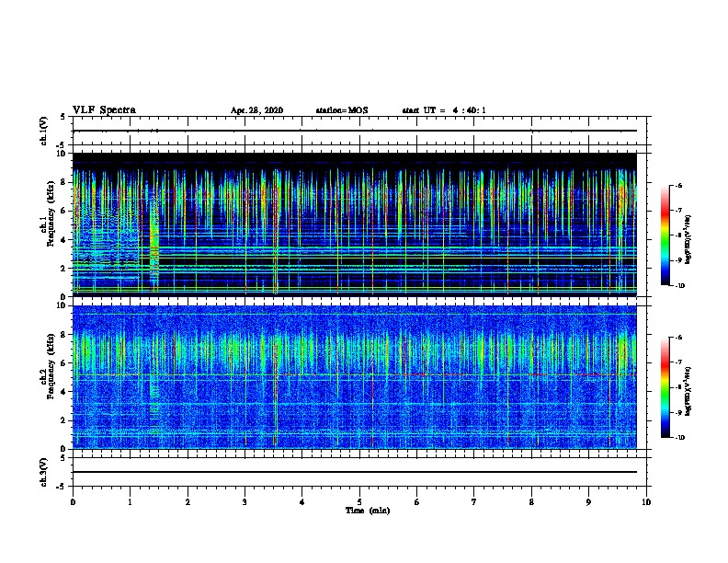This screenshot has width=728, height=563.
Task: Select the date label "Apr. 28, 2020"
Action: (x=256, y=110)
